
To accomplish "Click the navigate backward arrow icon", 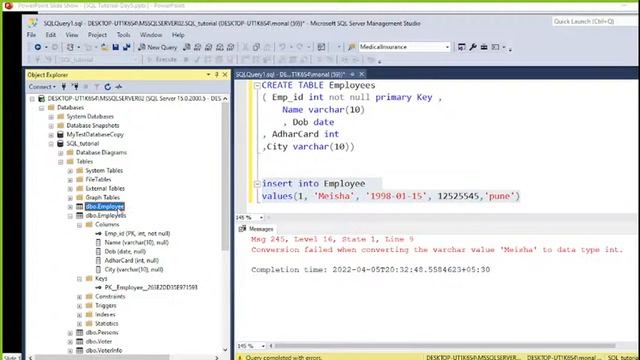I will (38, 47).
